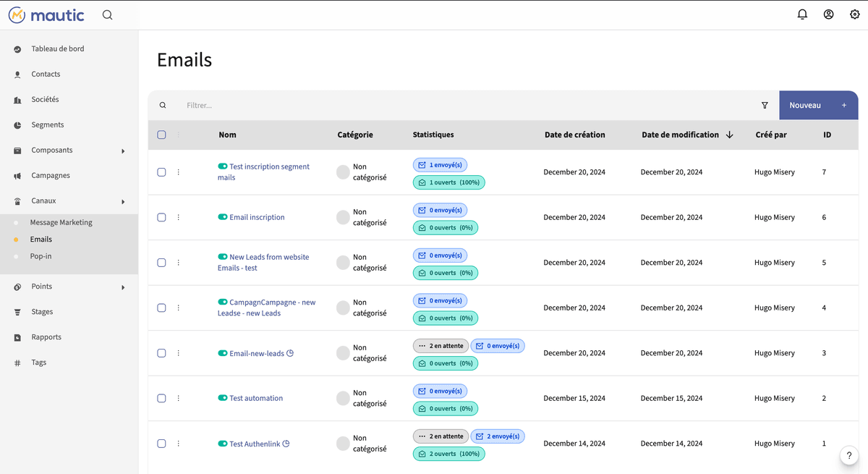Open row actions for Test inscription segment mails
This screenshot has width=868, height=474.
[179, 172]
